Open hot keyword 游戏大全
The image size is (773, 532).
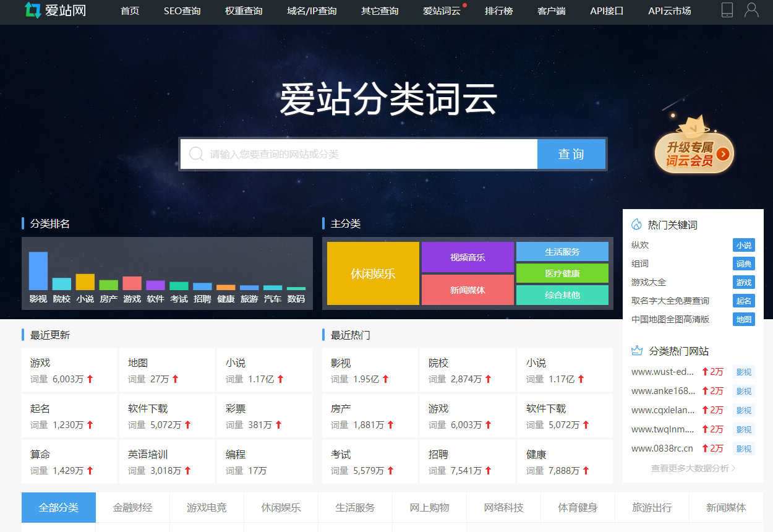click(649, 282)
